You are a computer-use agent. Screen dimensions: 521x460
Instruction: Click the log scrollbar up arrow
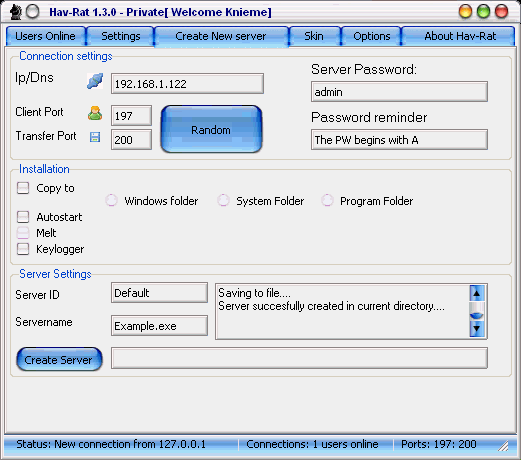[x=477, y=293]
